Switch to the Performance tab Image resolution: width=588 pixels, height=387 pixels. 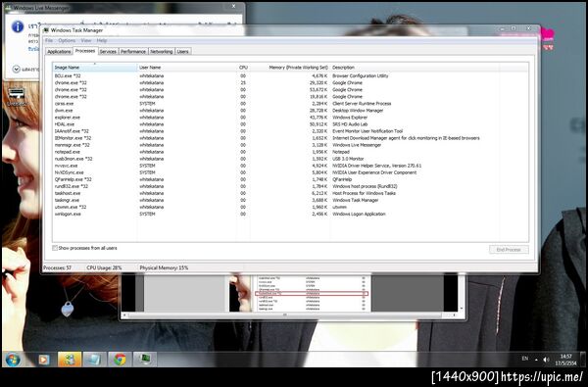133,51
